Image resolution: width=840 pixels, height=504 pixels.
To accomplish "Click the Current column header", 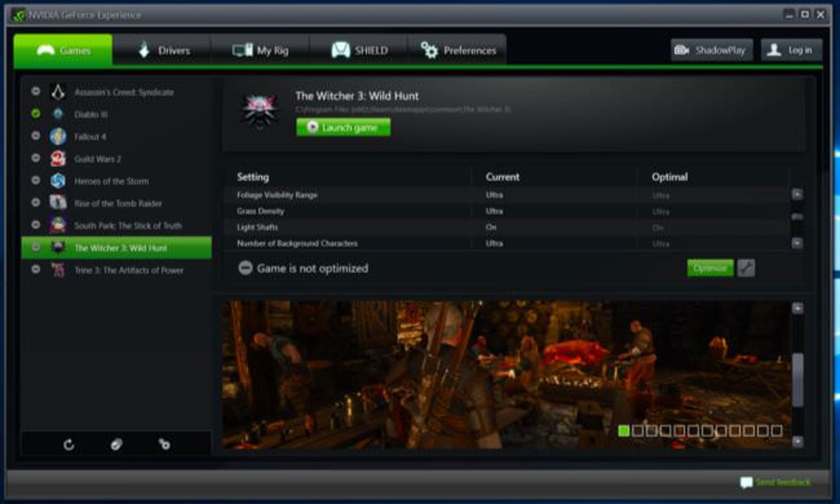I will [503, 177].
